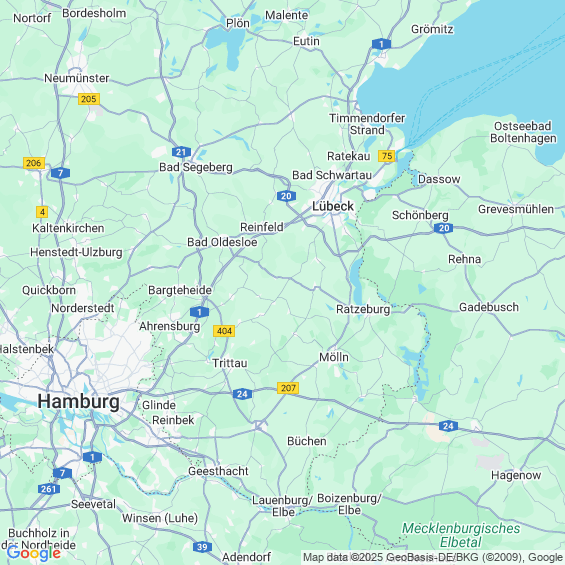
Task: Click the Mecklenburgisches Elbetal park label
Action: pos(461,535)
